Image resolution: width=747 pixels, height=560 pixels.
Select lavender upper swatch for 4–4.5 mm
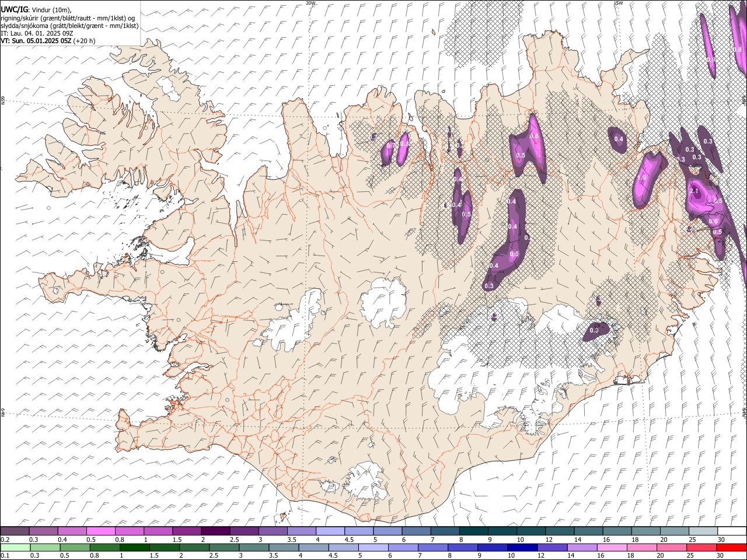330,531
